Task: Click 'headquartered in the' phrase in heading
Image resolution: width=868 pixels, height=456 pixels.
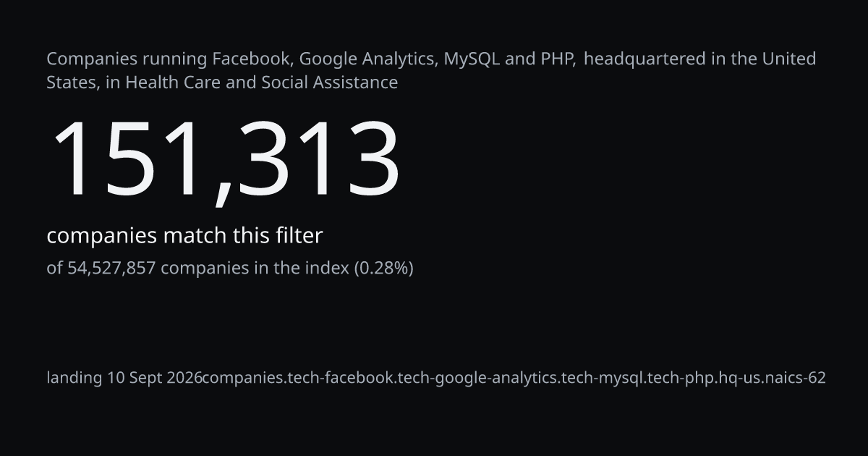Action: click(670, 59)
